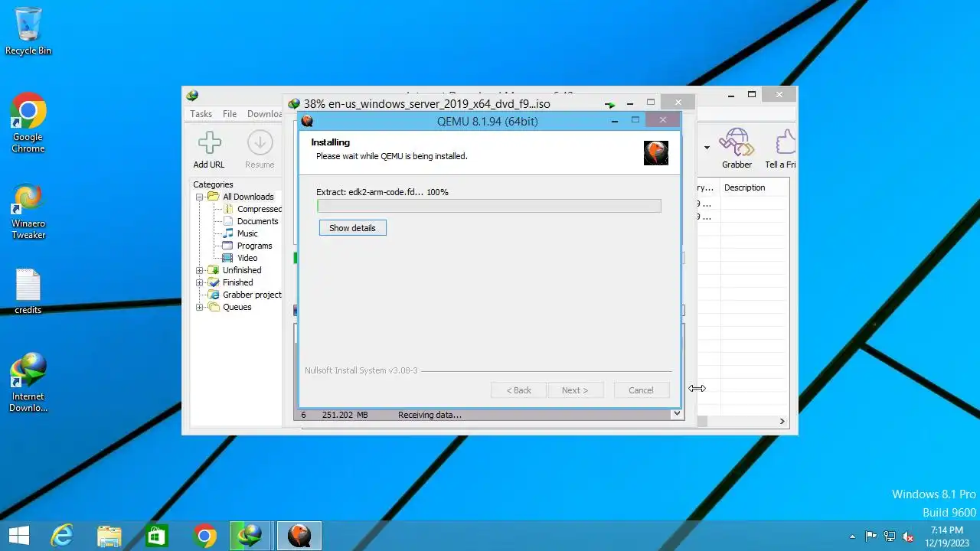Expand the Queues category
Image resolution: width=980 pixels, height=551 pixels.
pos(200,307)
